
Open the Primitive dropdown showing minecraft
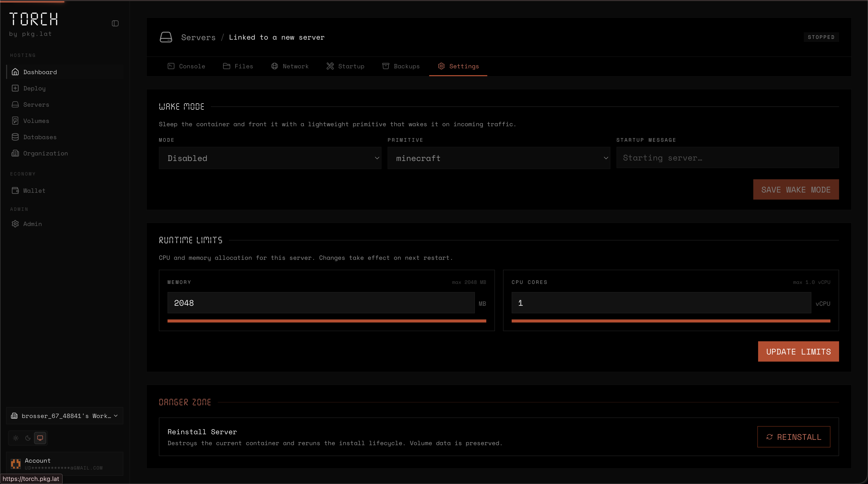[x=498, y=158]
